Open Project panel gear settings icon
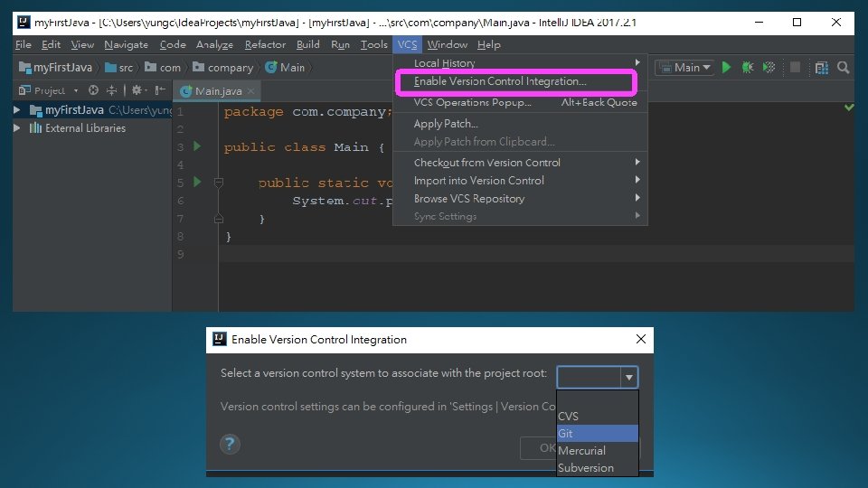 point(137,90)
